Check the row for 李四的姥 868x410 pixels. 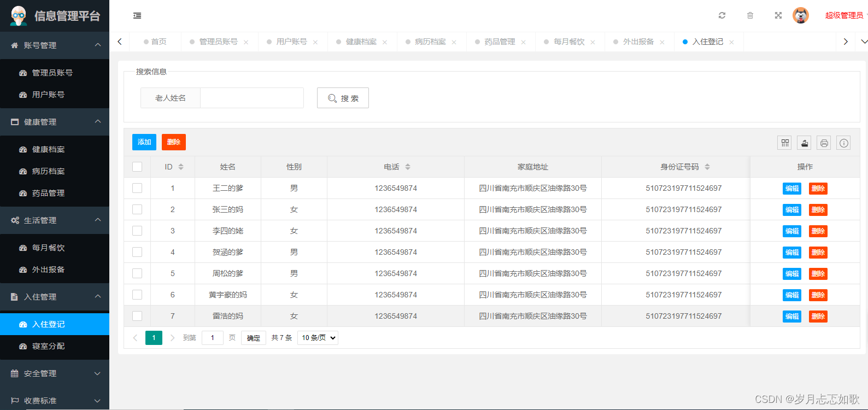tap(137, 231)
